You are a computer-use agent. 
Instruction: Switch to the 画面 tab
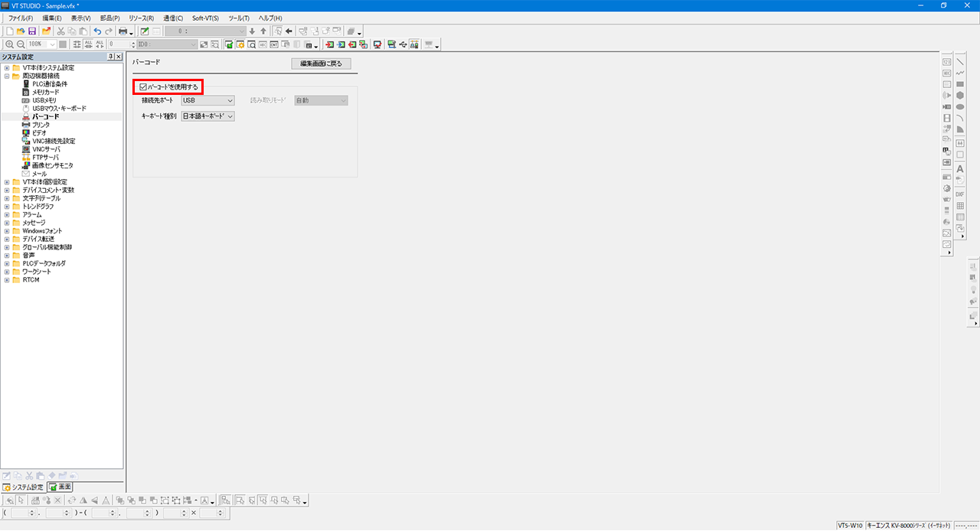[x=60, y=487]
